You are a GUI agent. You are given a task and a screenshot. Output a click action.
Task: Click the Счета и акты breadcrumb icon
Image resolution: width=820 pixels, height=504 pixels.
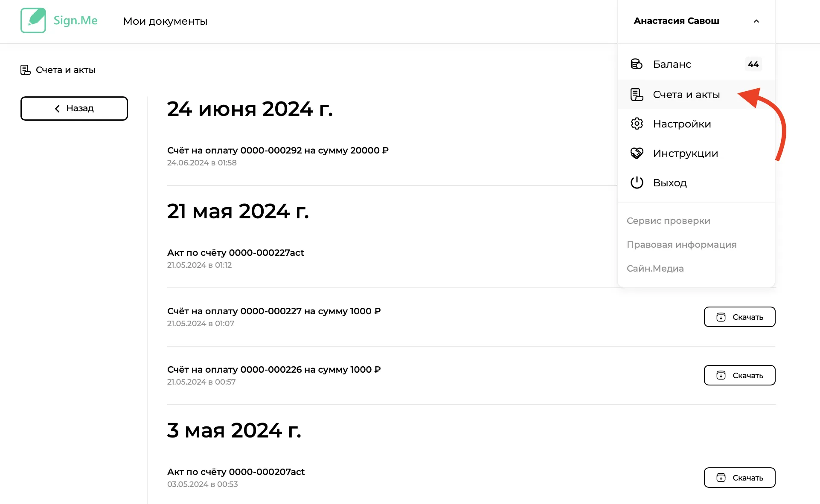tap(26, 70)
